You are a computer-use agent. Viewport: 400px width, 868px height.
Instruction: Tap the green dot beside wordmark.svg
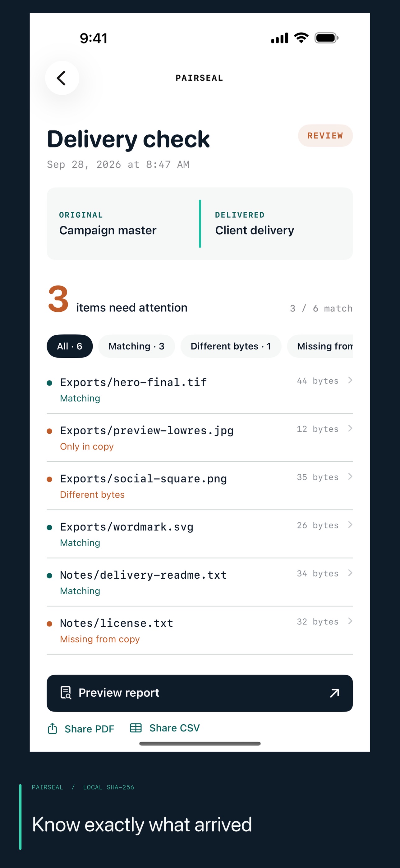(x=49, y=527)
